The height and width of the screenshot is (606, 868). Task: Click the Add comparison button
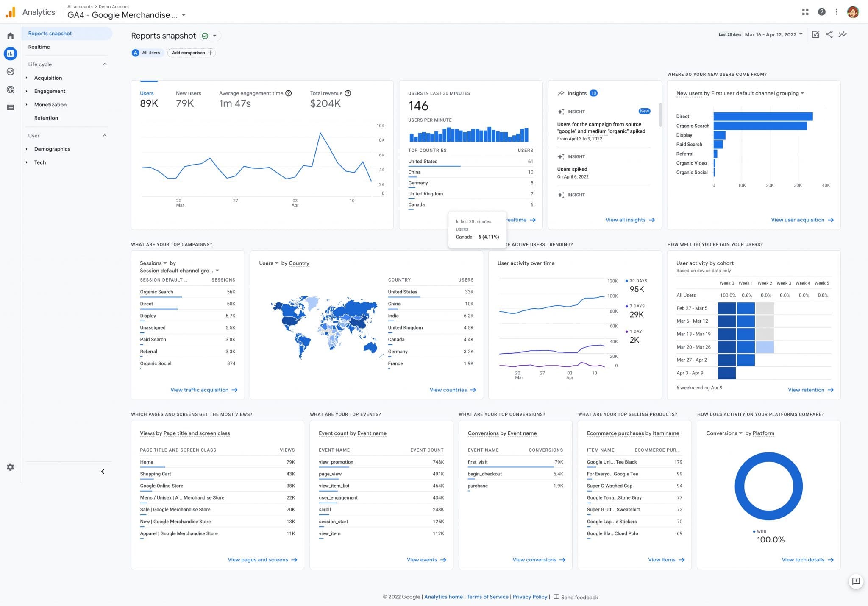tap(191, 53)
